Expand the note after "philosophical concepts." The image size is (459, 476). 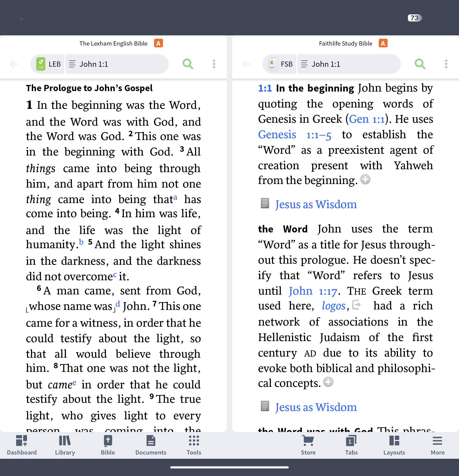[328, 382]
